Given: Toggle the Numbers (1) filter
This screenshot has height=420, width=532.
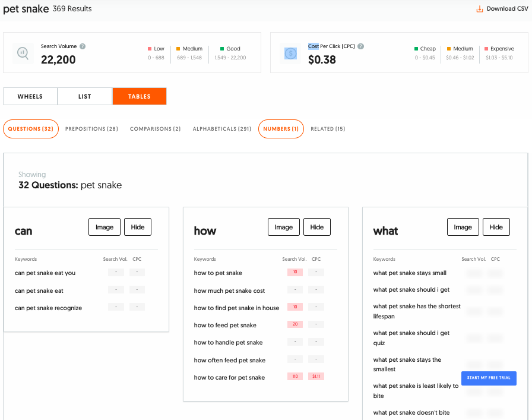Looking at the screenshot, I should pos(281,129).
